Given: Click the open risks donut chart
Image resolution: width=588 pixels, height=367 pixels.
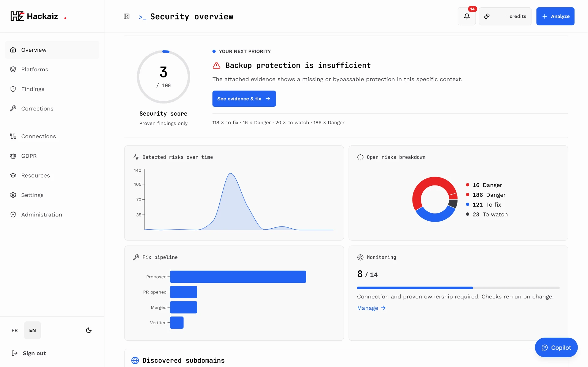Looking at the screenshot, I should click(x=435, y=199).
